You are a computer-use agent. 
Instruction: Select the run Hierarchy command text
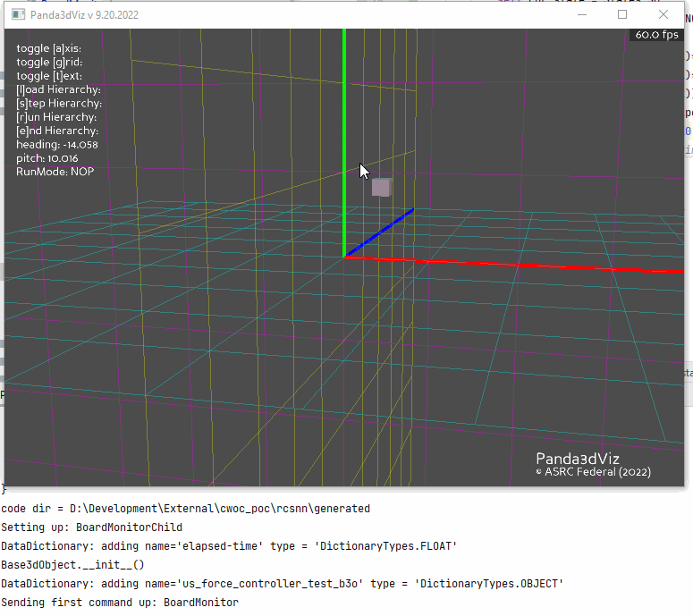point(56,117)
